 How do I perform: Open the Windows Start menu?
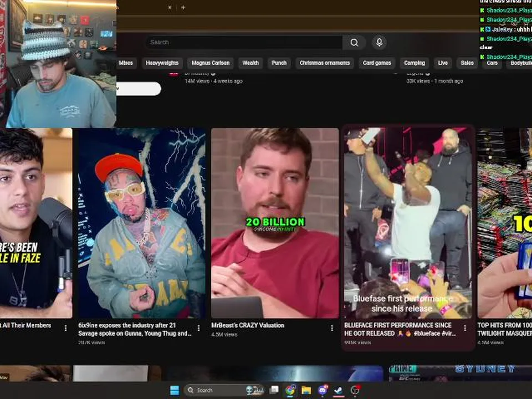click(x=175, y=390)
